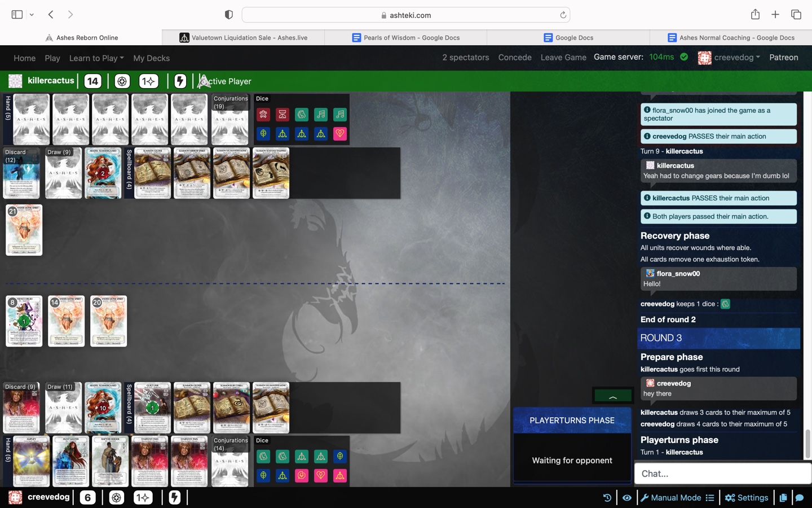The height and width of the screenshot is (508, 812).
Task: Open killercactus's Discard (12) pile
Action: tap(21, 173)
